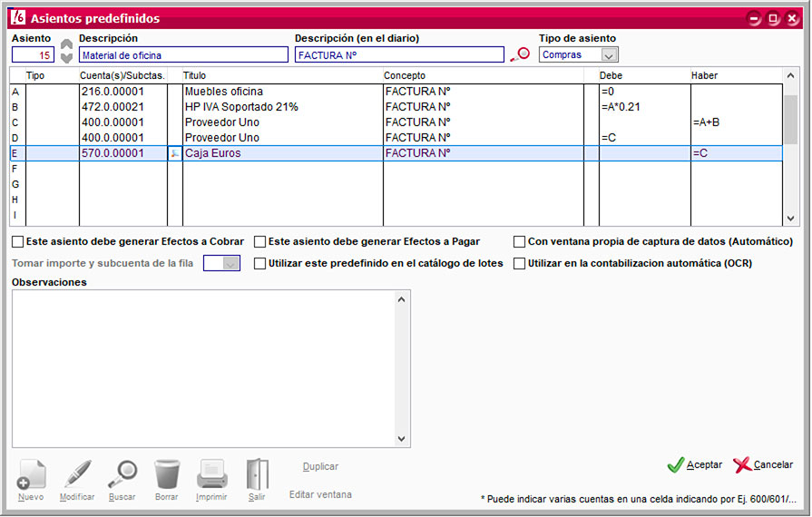Screen dimensions: 812x517
Task: Click scroll-down arrow of entries table scrollbar
Action: (790, 219)
